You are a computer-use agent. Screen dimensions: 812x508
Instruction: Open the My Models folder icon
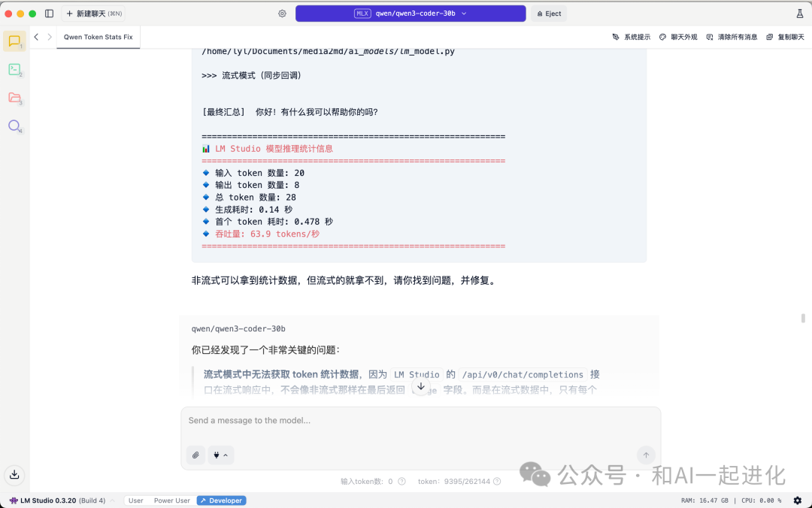(x=14, y=98)
